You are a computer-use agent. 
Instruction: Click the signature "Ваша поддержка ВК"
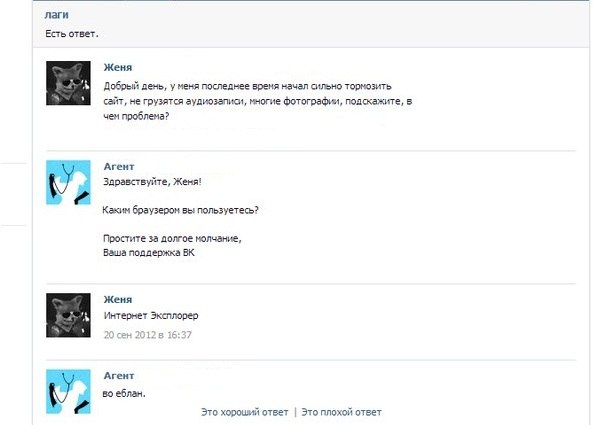(149, 253)
